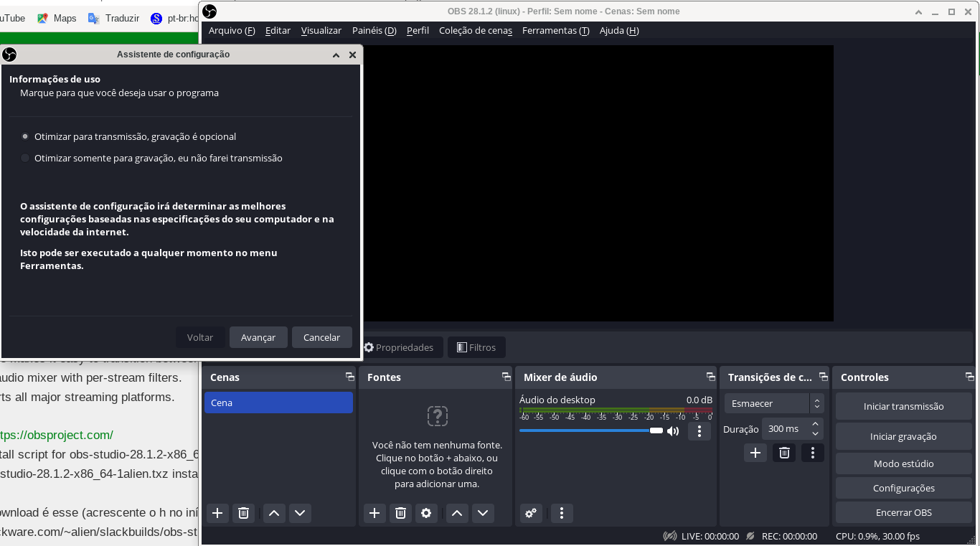Select 'Otimizar somente para gravação' option
Screen dimensions: 980x546
tap(151, 158)
